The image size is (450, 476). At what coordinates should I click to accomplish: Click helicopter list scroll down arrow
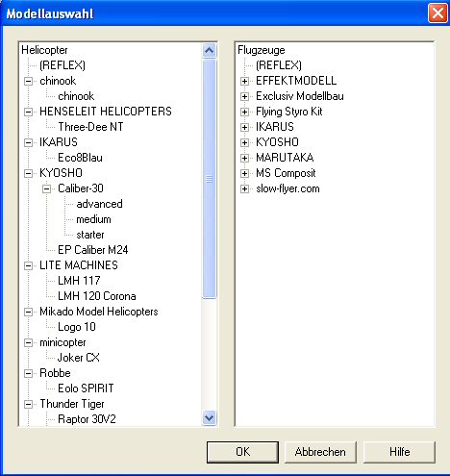210,418
